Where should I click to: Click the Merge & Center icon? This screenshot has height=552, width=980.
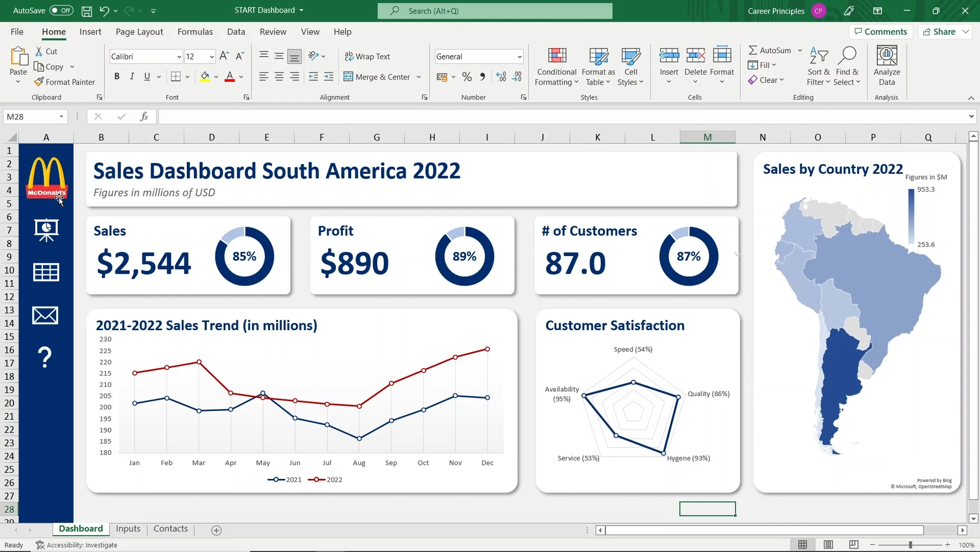348,77
